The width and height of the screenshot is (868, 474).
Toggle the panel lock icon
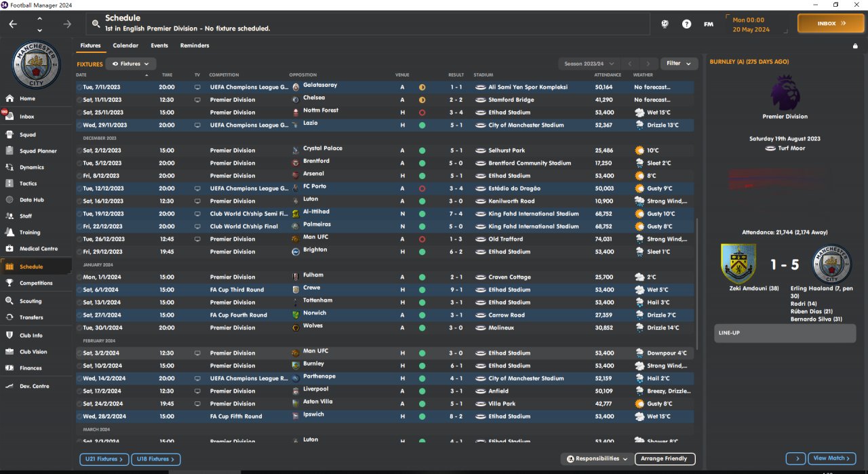coord(855,46)
